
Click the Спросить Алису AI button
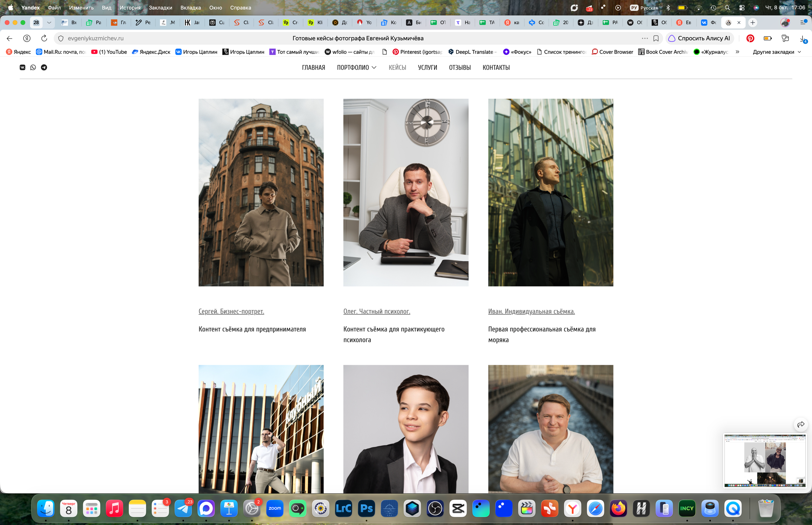pyautogui.click(x=699, y=38)
